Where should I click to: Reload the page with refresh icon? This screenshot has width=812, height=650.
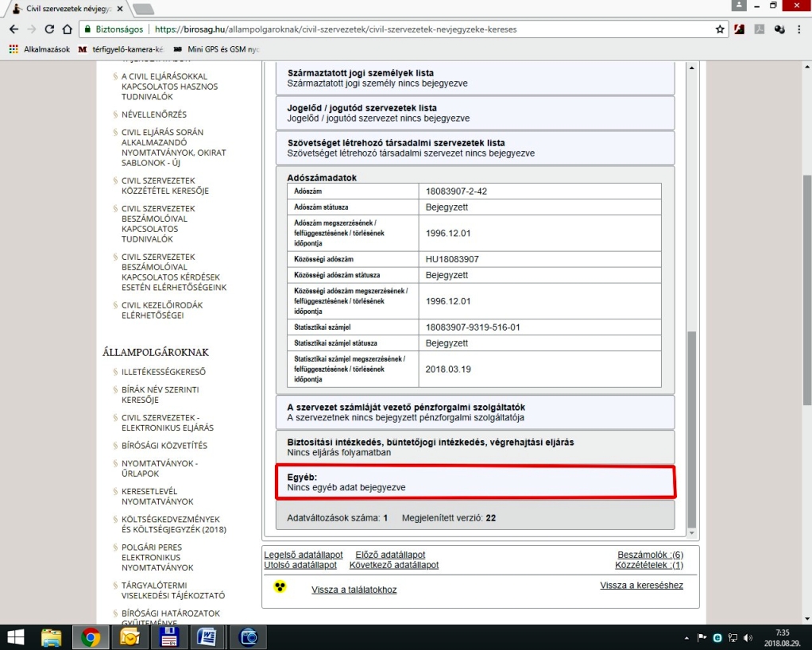[x=50, y=29]
